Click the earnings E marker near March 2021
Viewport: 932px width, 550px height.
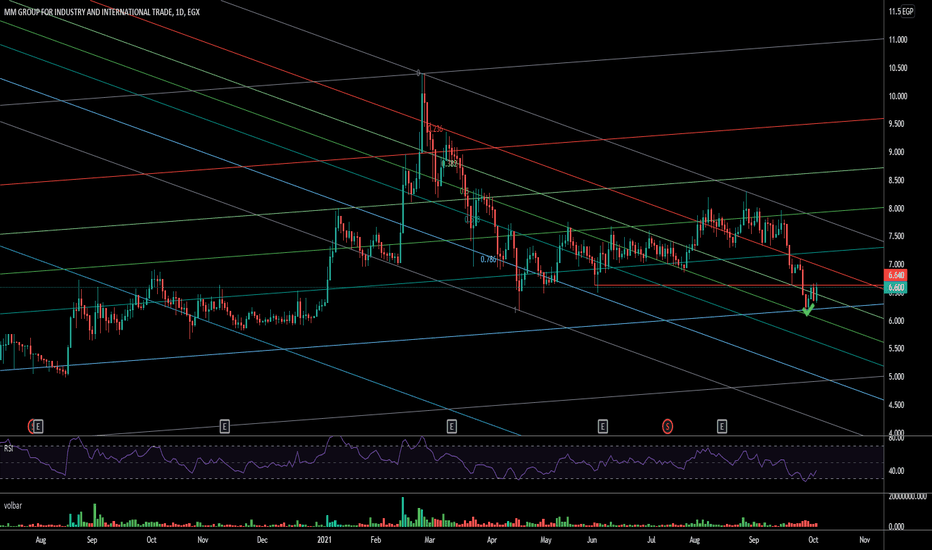click(452, 426)
